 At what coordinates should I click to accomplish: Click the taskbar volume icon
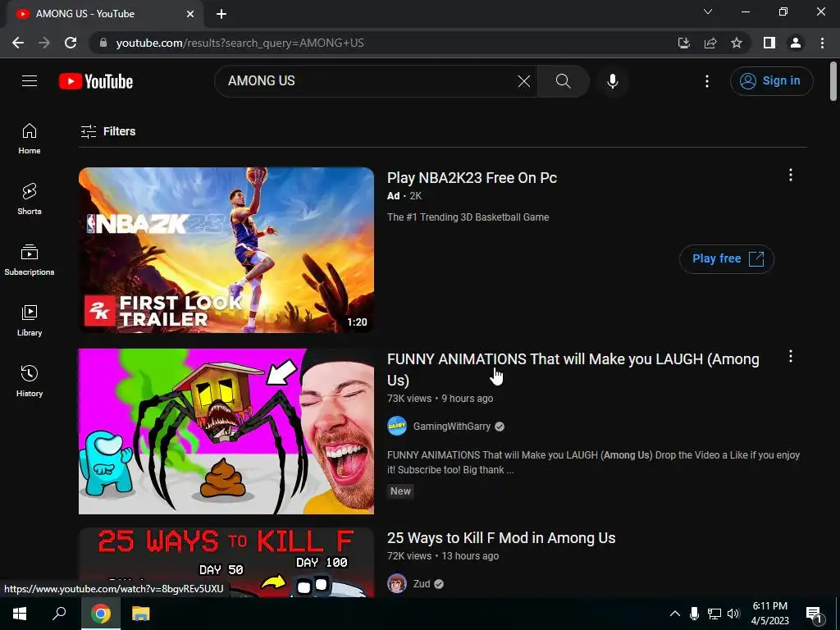pos(733,614)
